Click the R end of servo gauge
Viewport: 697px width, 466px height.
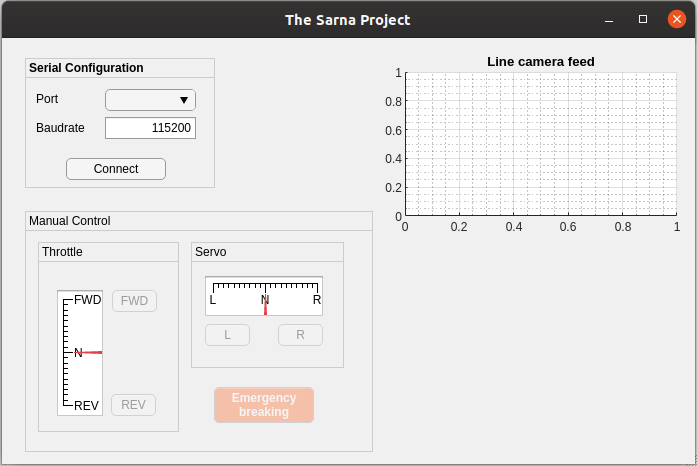tap(317, 299)
